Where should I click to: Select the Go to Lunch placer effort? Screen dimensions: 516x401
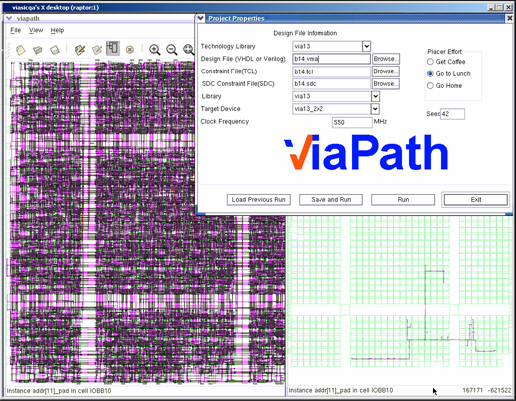tap(430, 73)
